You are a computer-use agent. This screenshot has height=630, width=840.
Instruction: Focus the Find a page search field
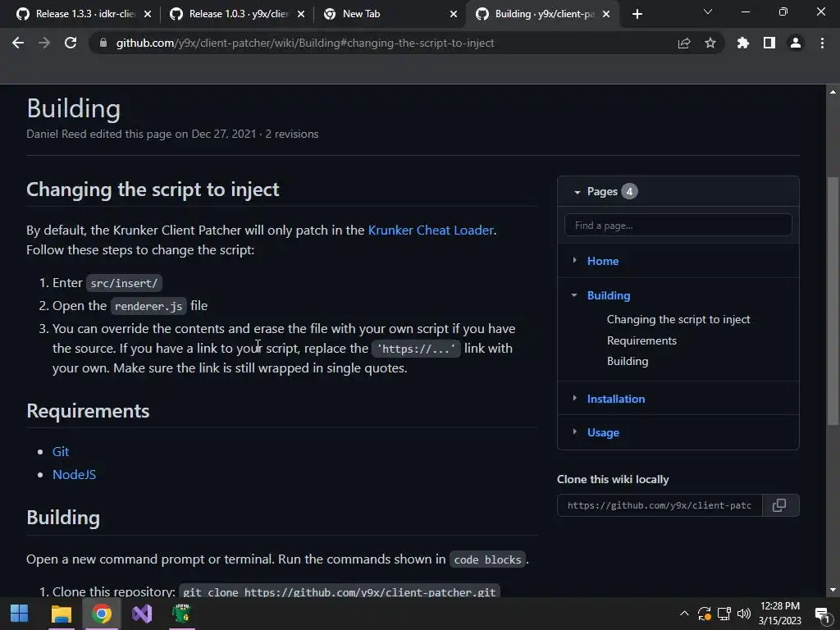(x=678, y=225)
